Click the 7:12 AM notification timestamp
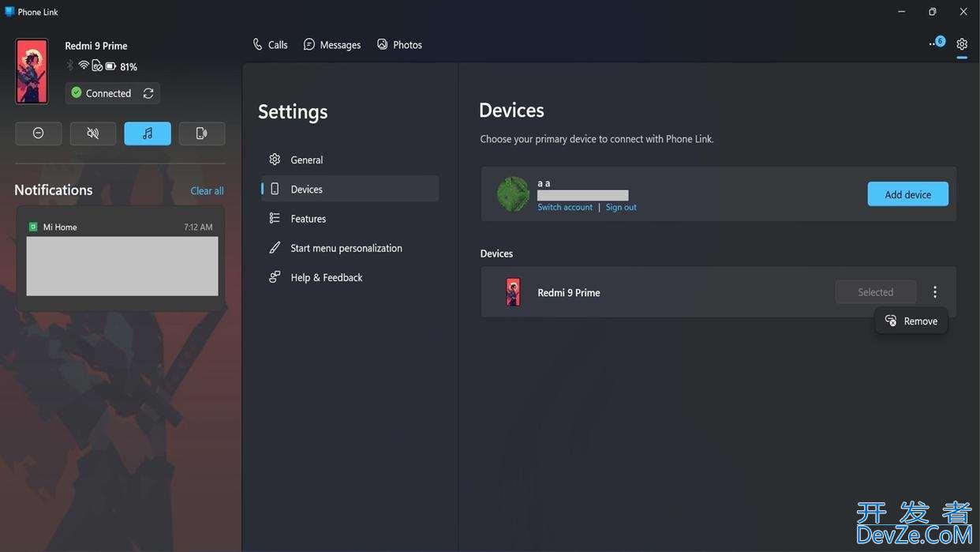The height and width of the screenshot is (552, 980). point(198,227)
